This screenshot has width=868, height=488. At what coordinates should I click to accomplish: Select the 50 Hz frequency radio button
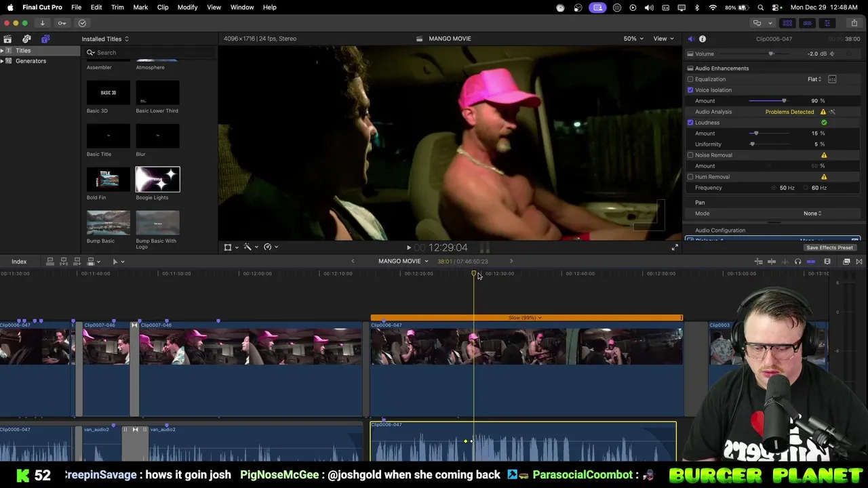[774, 188]
